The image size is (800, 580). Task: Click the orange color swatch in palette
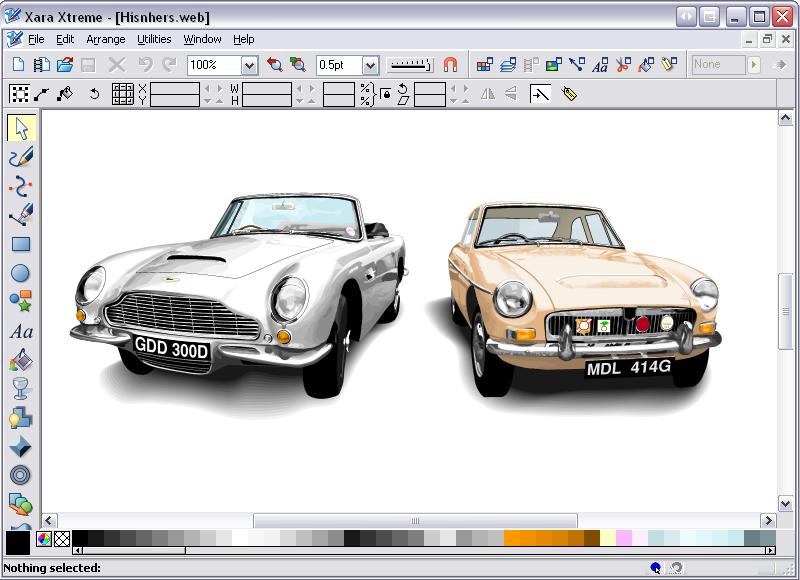click(x=513, y=538)
